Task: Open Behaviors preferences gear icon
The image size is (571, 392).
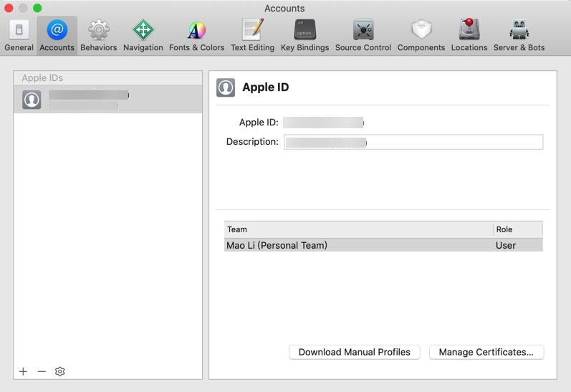Action: coord(99,30)
